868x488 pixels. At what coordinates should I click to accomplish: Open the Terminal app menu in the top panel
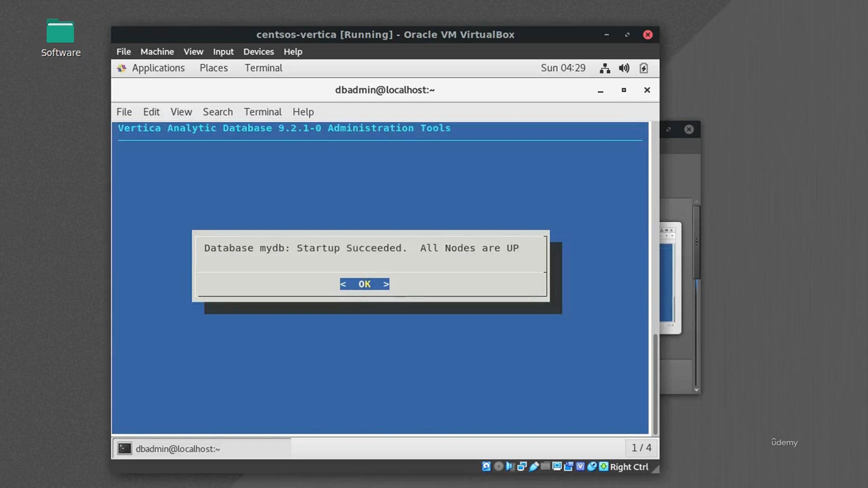tap(264, 68)
